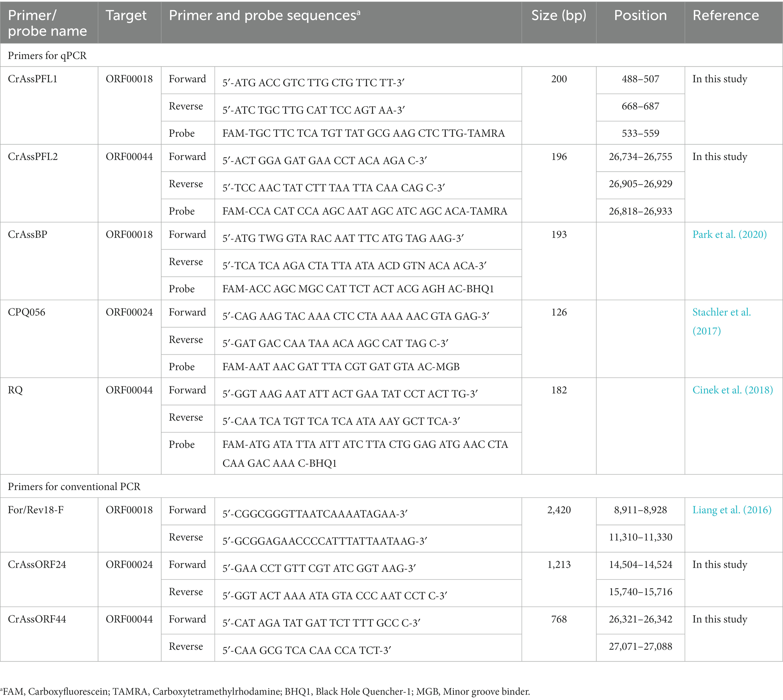Select sequence 5′-CGGCGGGTTAATCAAAATAGAA-3′
783x700 pixels.
point(314,514)
